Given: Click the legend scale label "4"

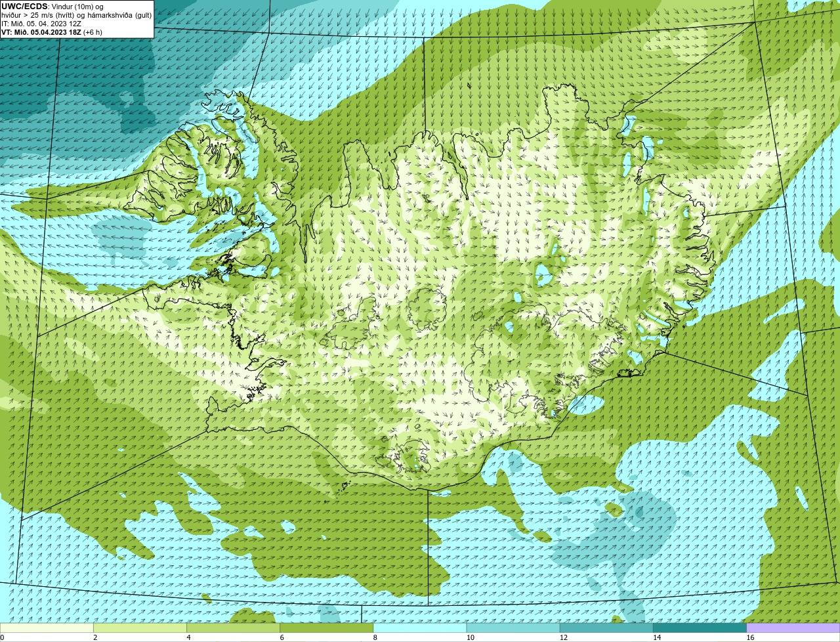Looking at the screenshot, I should coord(188,637).
